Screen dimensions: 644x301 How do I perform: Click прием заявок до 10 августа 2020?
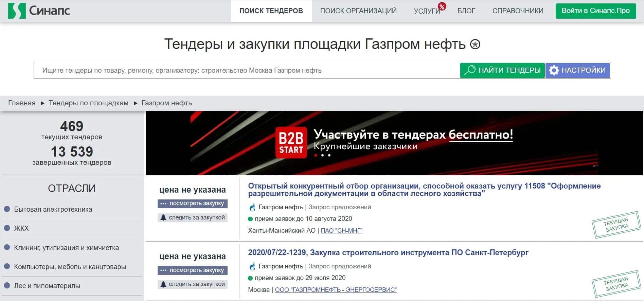click(x=303, y=219)
